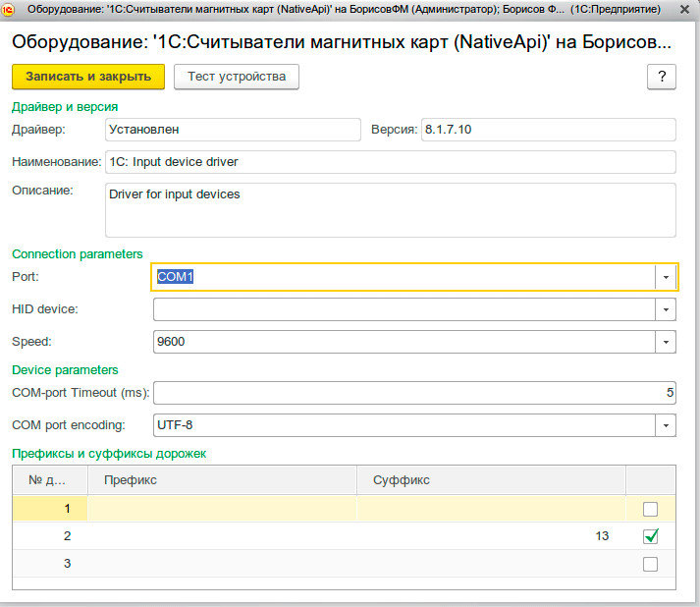Select the 'Префикс' column header
This screenshot has height=607, width=700.
tap(222, 480)
